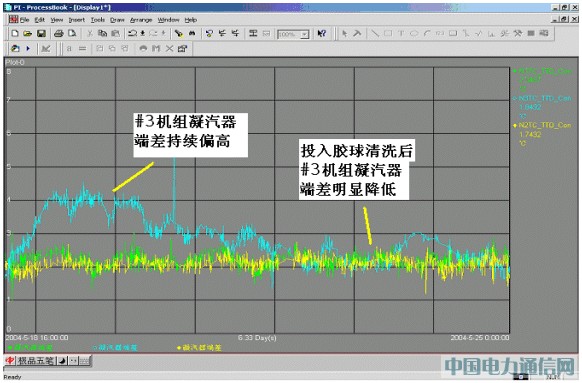Print the current display
The width and height of the screenshot is (582, 383).
[59, 33]
